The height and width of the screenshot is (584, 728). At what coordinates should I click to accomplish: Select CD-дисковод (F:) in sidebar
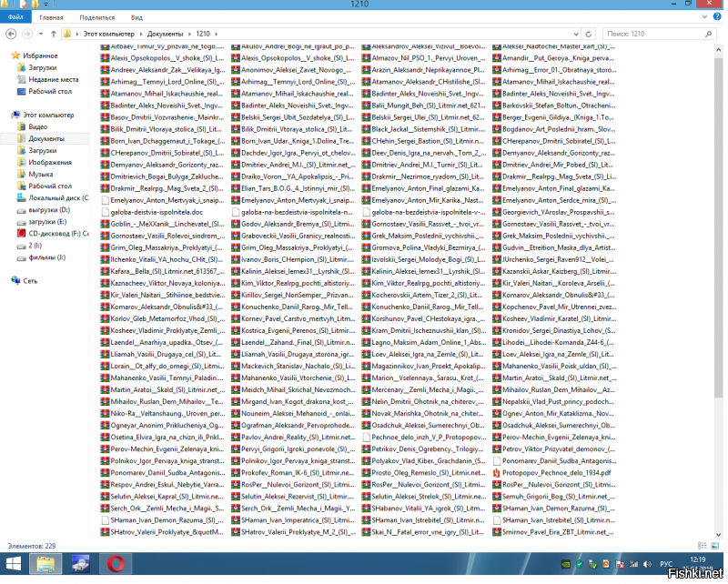click(53, 234)
